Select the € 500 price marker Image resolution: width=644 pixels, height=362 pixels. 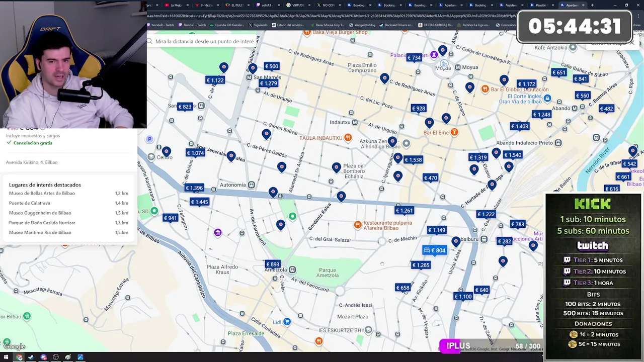(x=271, y=66)
